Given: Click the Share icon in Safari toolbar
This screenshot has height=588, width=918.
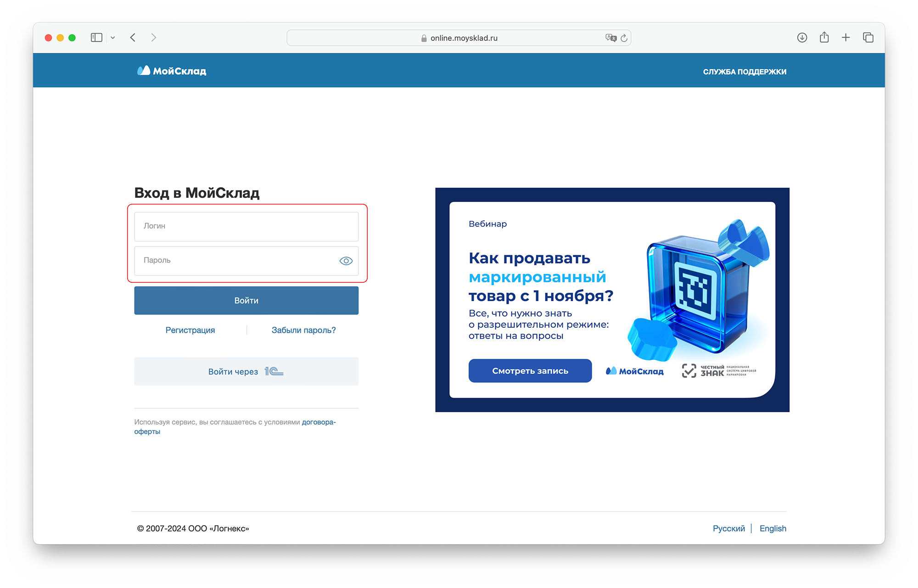Looking at the screenshot, I should [824, 37].
